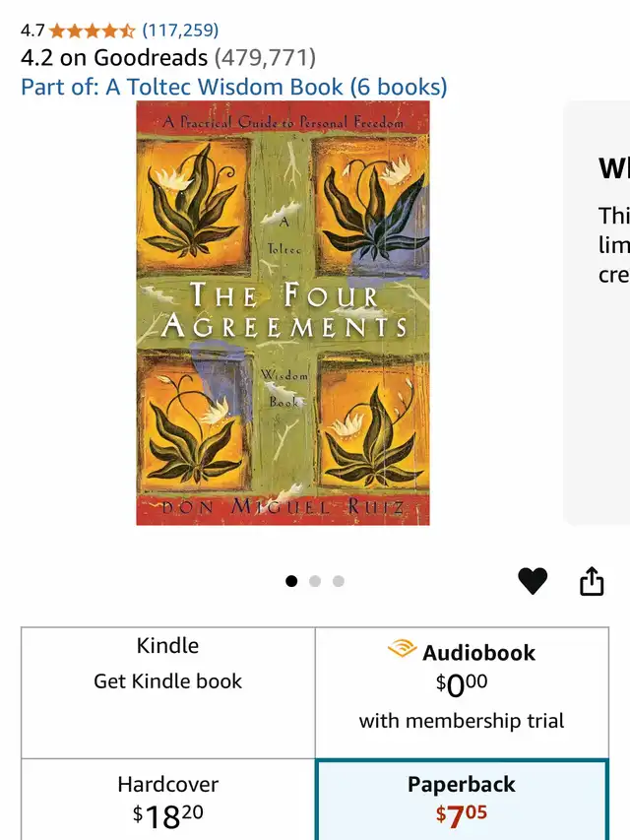630x840 pixels.
Task: Click the star rating icons
Action: (93, 32)
